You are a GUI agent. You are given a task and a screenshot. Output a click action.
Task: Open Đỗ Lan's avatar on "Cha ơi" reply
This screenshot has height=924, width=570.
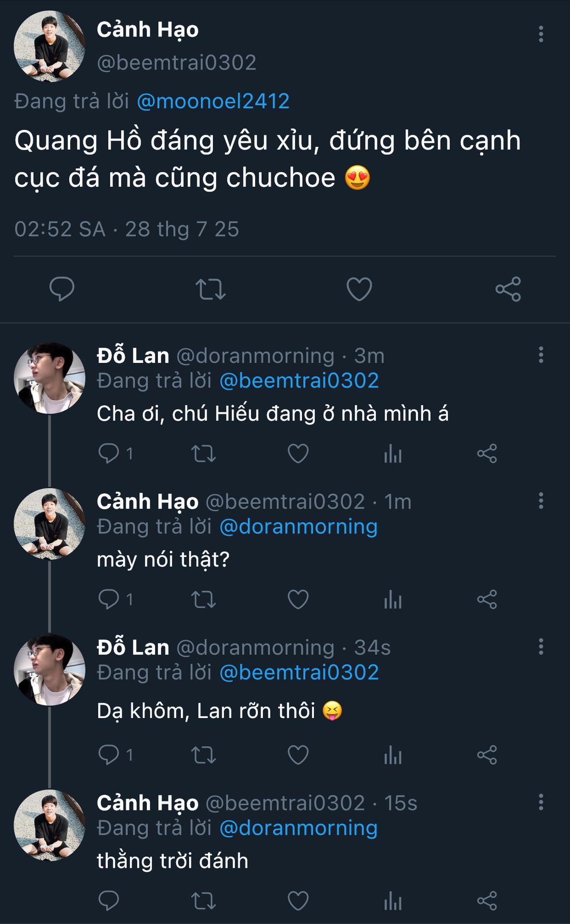pos(50,378)
